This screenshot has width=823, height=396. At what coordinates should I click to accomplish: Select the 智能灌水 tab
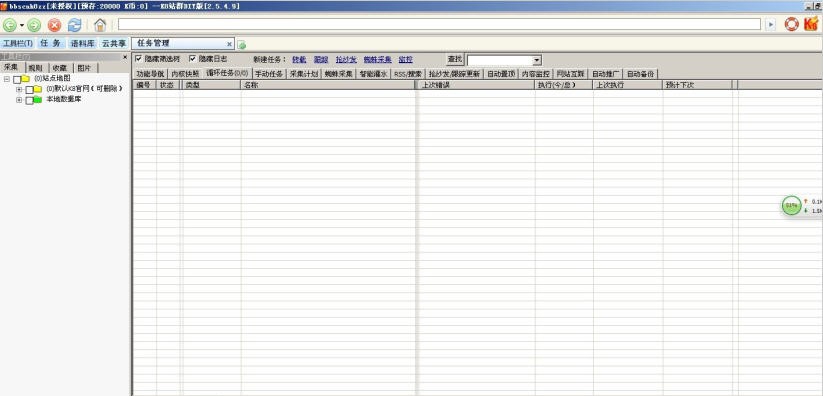pyautogui.click(x=373, y=74)
